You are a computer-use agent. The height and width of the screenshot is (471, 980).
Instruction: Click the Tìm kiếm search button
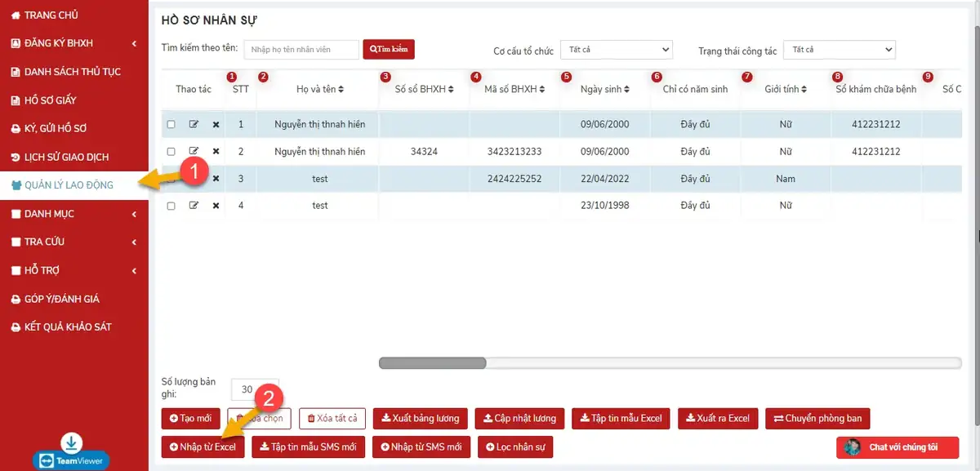coord(389,49)
